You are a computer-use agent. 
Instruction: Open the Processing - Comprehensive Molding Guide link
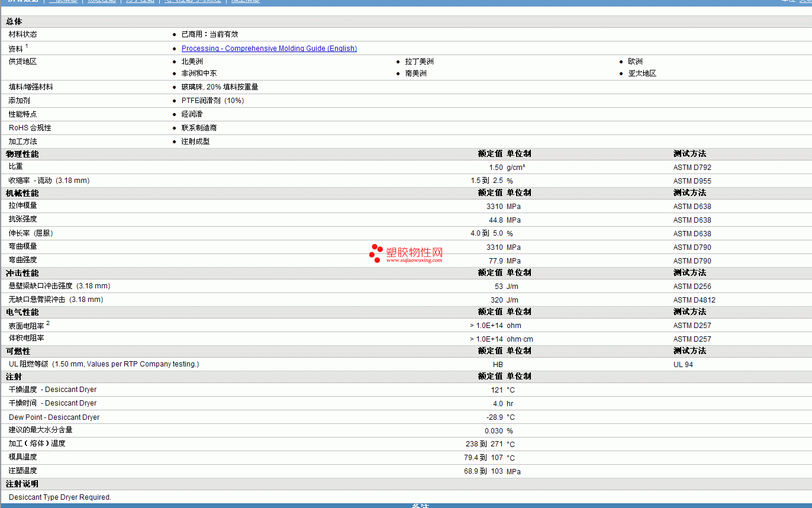point(269,49)
